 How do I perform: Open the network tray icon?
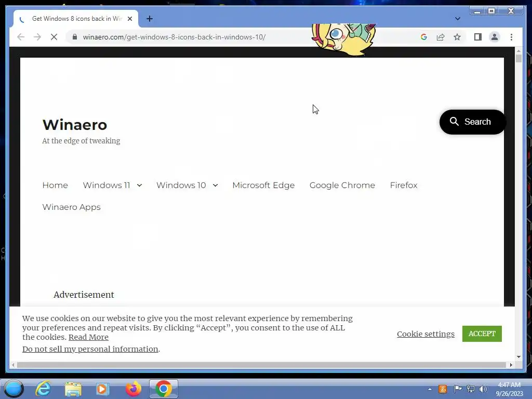tap(470, 389)
